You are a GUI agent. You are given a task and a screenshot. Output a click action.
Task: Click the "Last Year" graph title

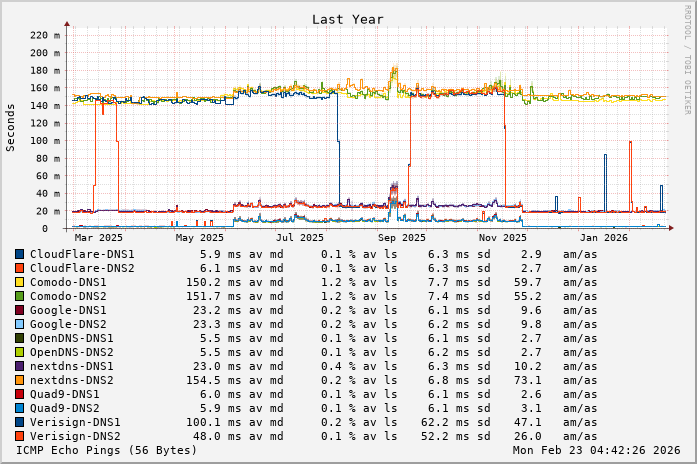tap(347, 19)
